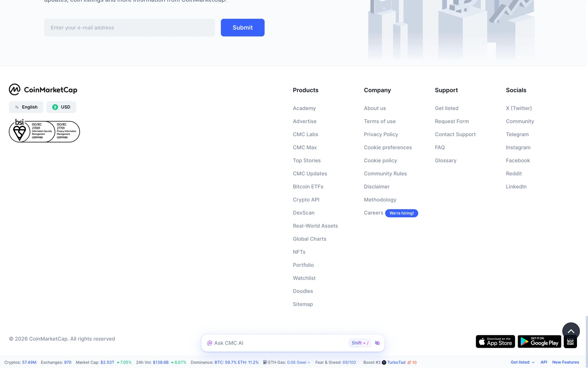Open About us page
This screenshot has height=368, width=588.
point(375,108)
